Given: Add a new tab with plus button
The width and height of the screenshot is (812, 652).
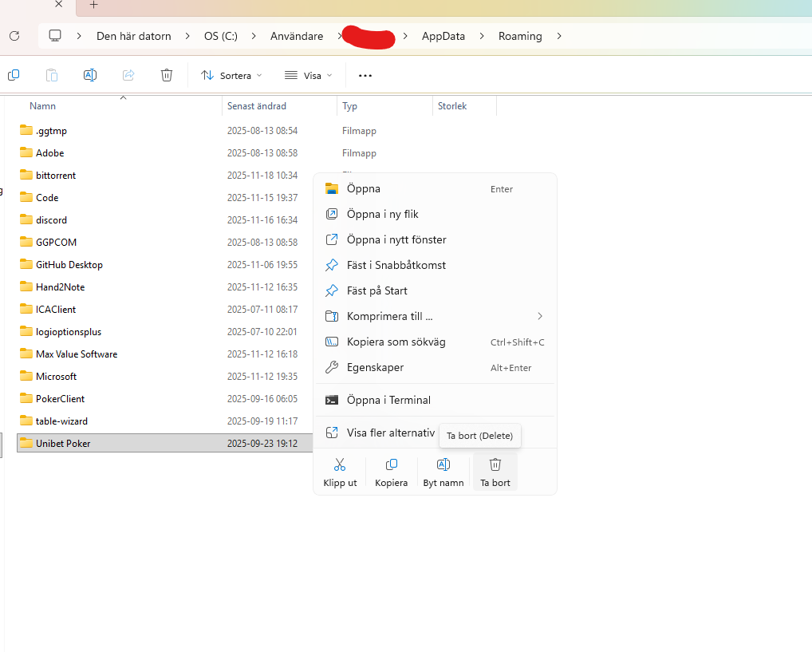Looking at the screenshot, I should (93, 5).
